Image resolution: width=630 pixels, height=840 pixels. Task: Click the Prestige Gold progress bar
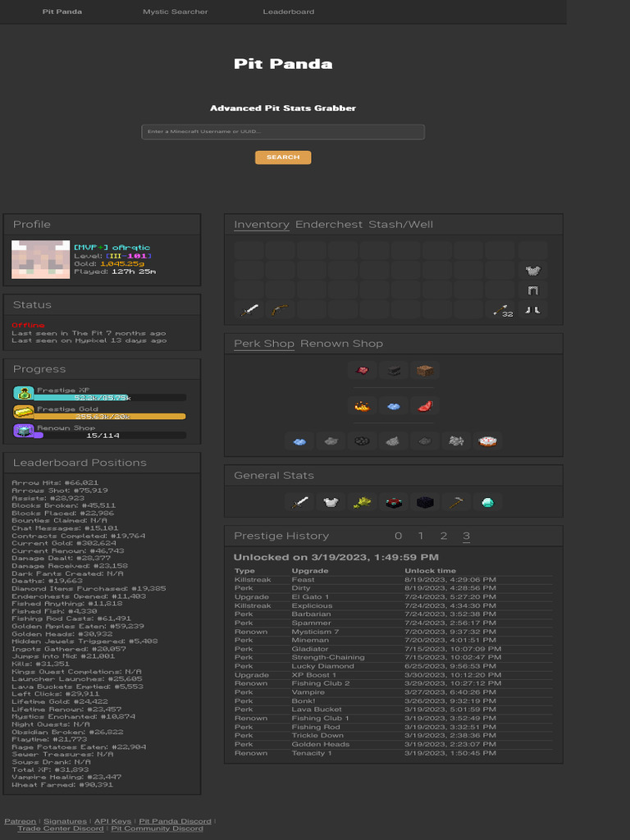point(111,416)
